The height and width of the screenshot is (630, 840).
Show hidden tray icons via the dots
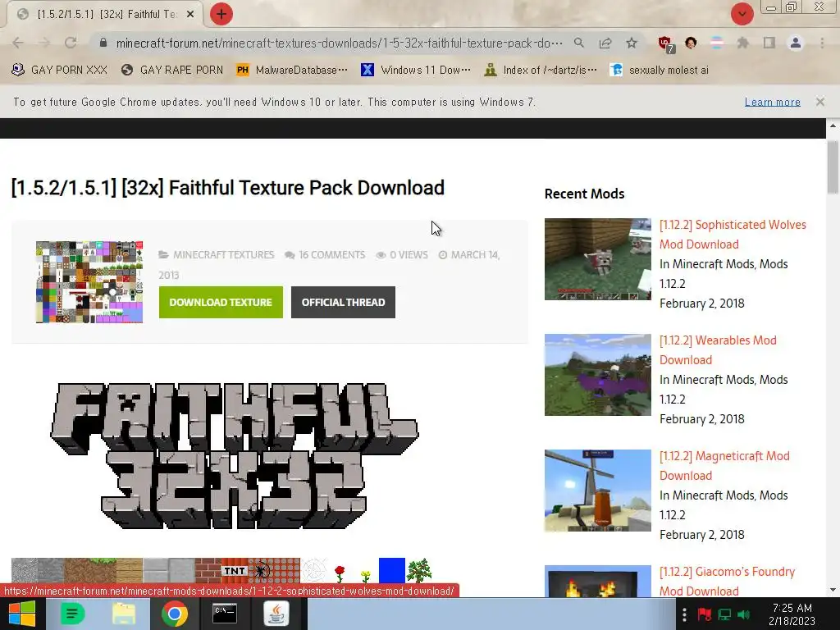tap(684, 614)
